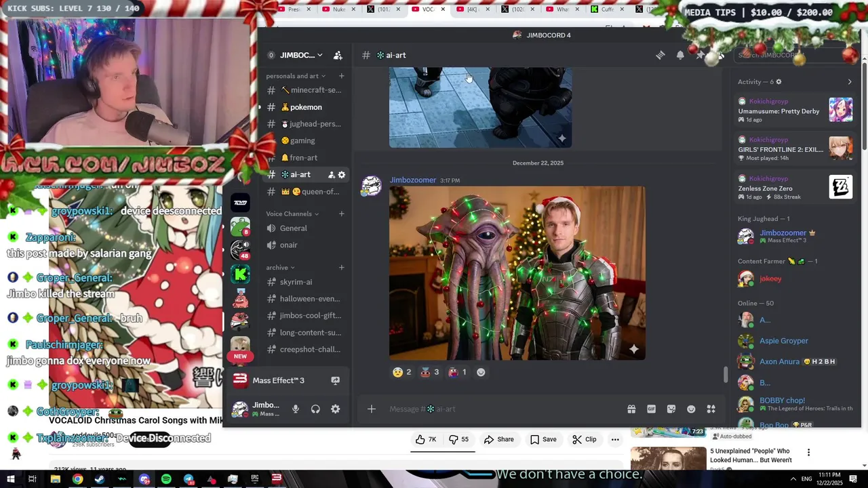Open Jimbozoomer's profile from message author name

point(412,180)
